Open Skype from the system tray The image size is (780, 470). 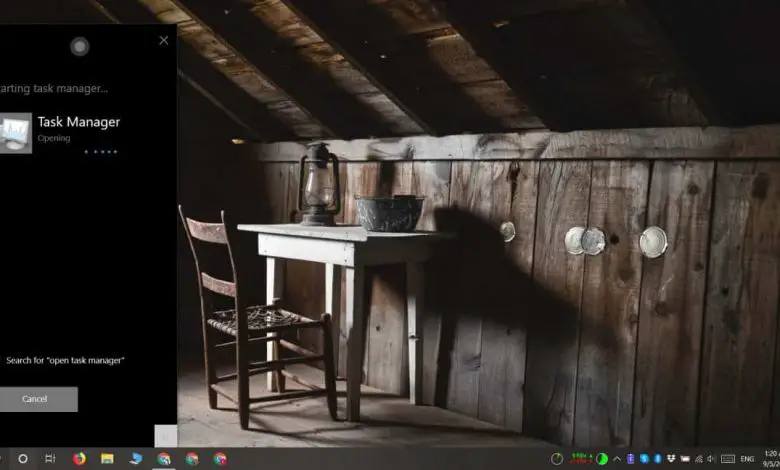(644, 459)
